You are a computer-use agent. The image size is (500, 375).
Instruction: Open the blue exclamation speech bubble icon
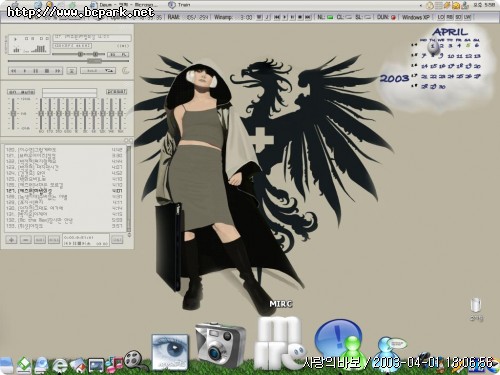(x=337, y=337)
